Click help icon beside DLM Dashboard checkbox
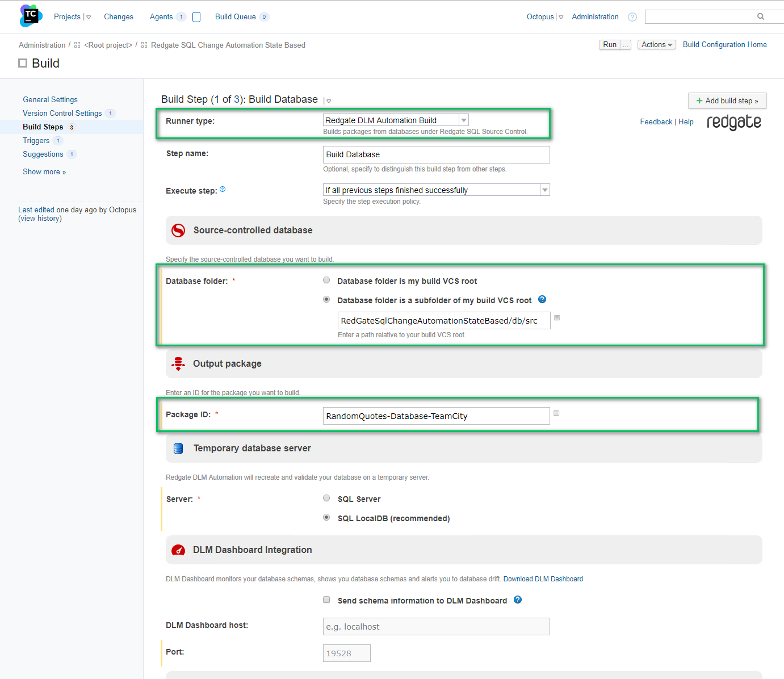 coord(518,600)
